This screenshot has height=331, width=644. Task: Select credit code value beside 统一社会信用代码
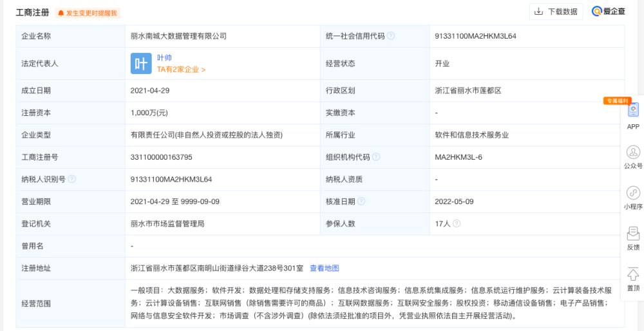476,36
